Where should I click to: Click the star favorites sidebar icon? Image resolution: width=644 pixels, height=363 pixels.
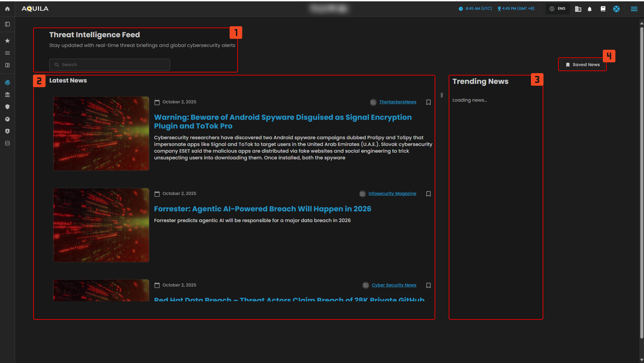click(7, 41)
